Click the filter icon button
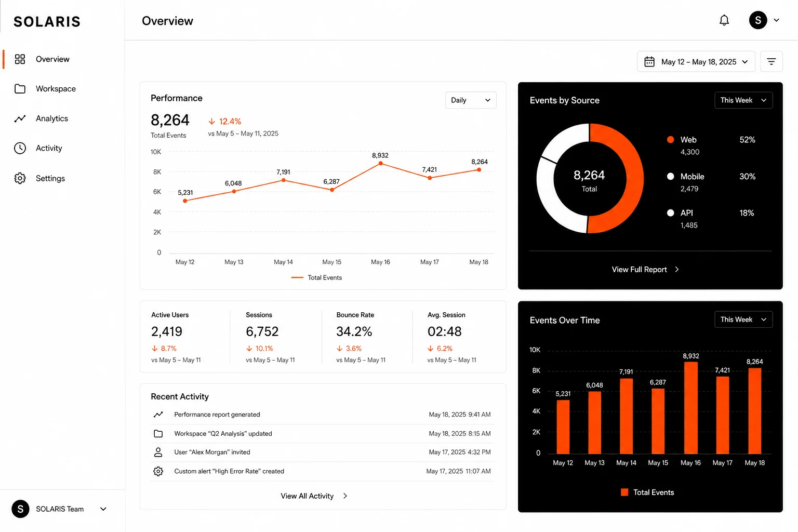This screenshot has height=532, width=798. click(x=771, y=62)
